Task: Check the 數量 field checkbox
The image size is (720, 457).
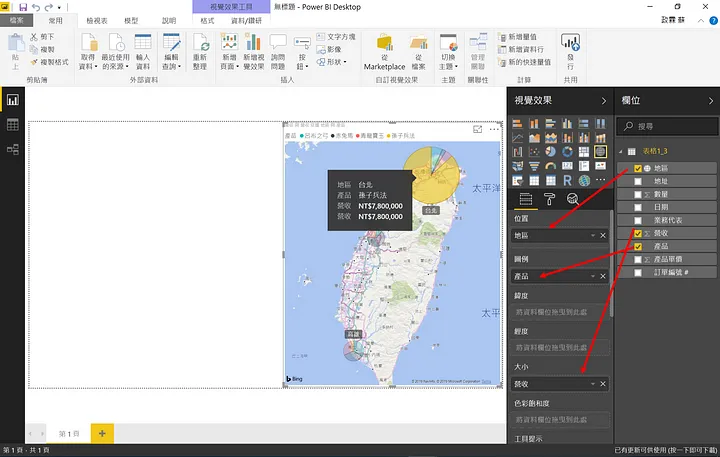Action: coord(638,194)
